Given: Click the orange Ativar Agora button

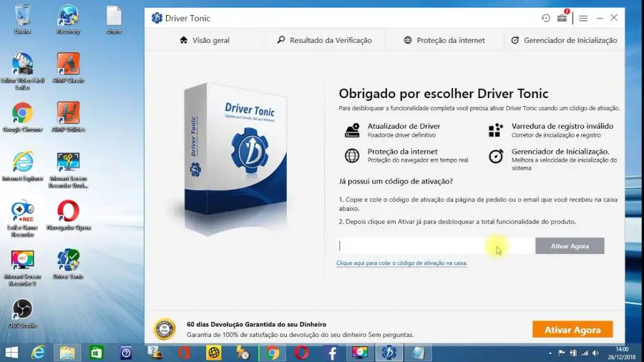Looking at the screenshot, I should 572,329.
